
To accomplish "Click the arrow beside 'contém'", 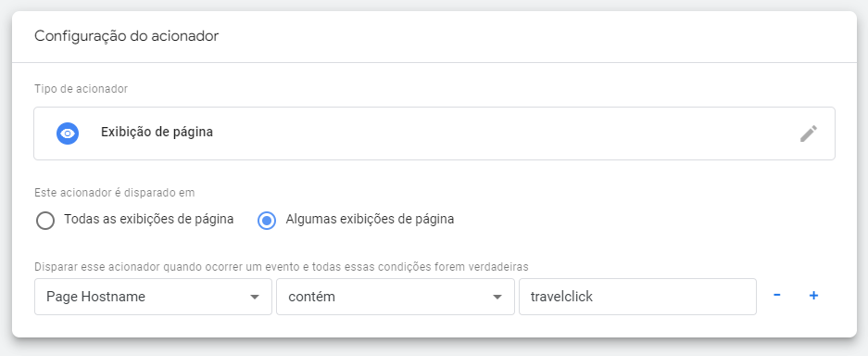I will [497, 298].
